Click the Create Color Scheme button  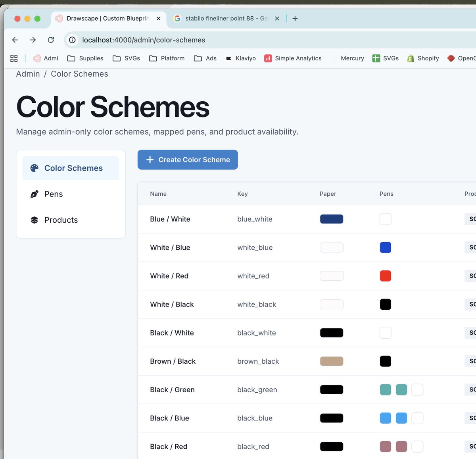point(188,160)
